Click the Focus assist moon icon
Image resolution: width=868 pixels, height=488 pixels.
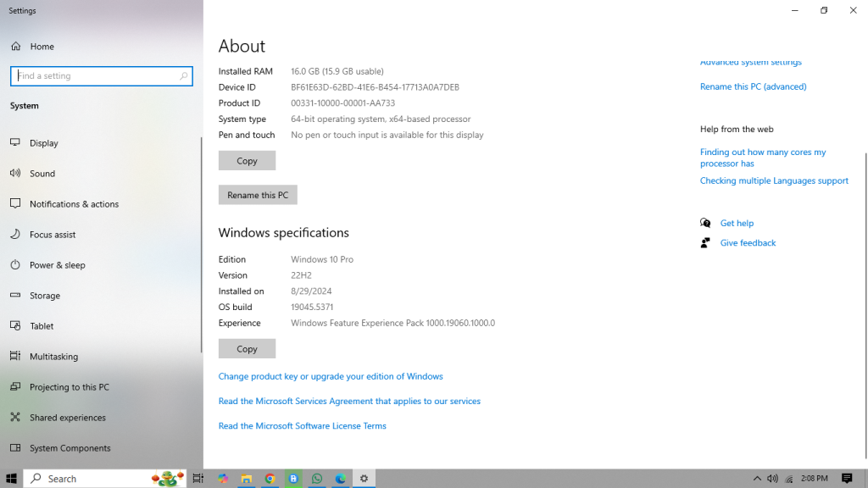tap(15, 234)
